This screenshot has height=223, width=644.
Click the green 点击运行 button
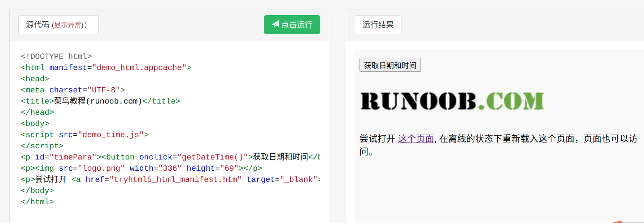click(292, 25)
